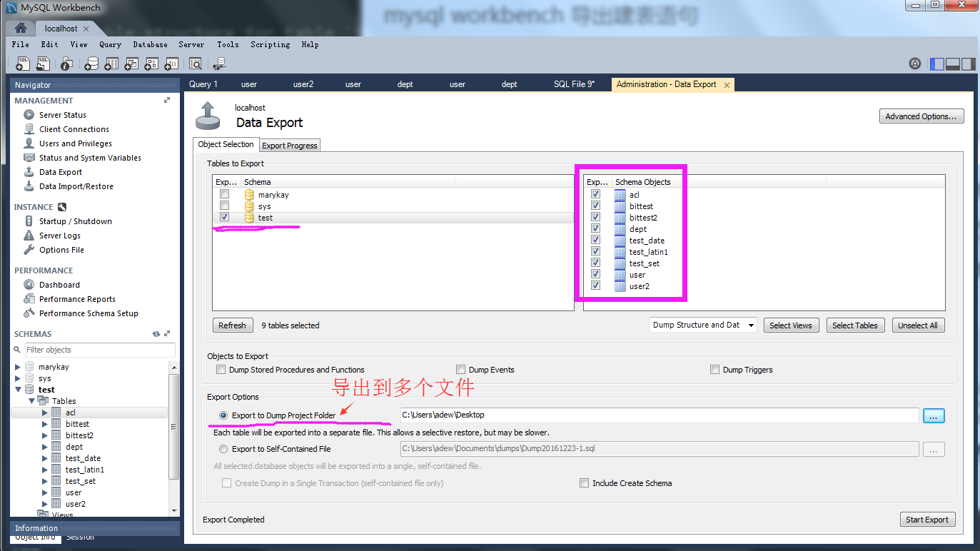Toggle the bottom output panel icon

[953, 64]
